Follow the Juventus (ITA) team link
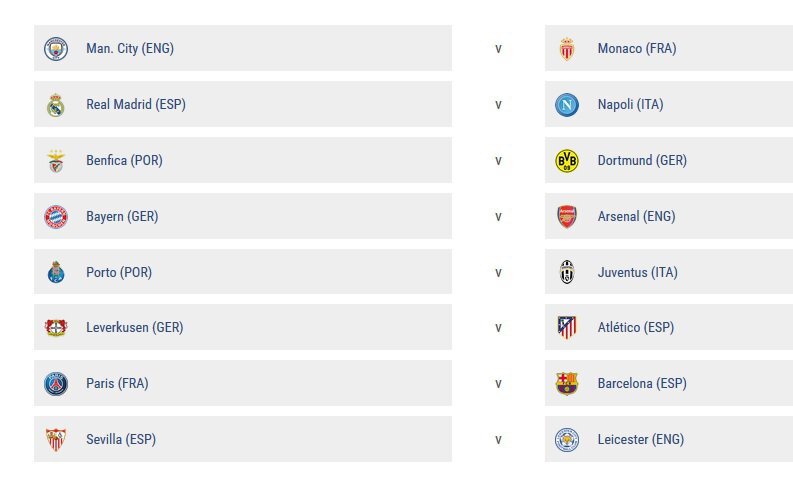This screenshot has width=793, height=488. click(638, 273)
